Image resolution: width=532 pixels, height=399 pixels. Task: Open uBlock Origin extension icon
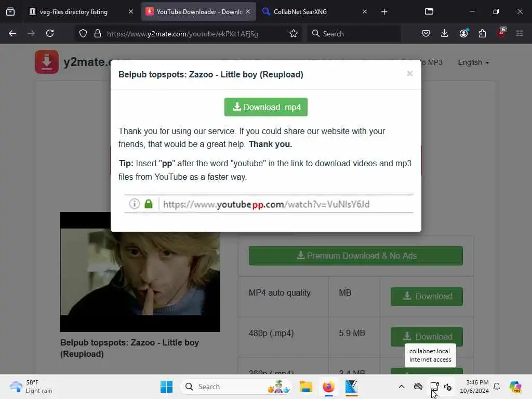(x=501, y=33)
